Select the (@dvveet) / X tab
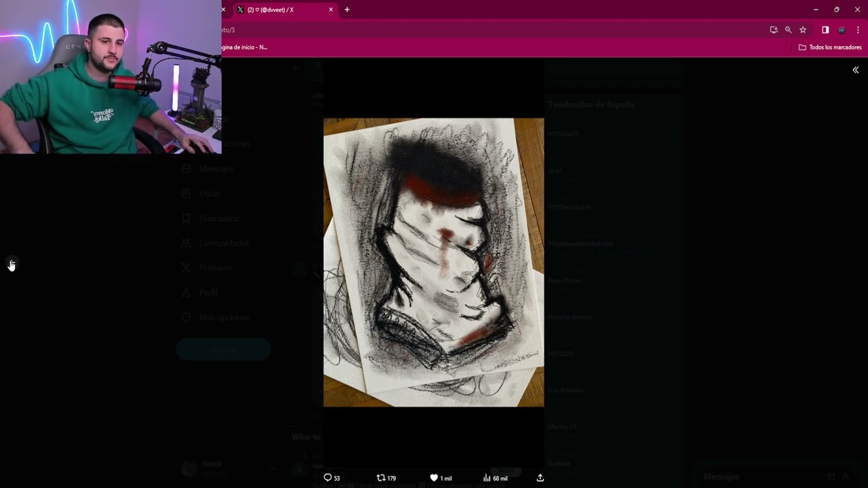 coord(283,9)
